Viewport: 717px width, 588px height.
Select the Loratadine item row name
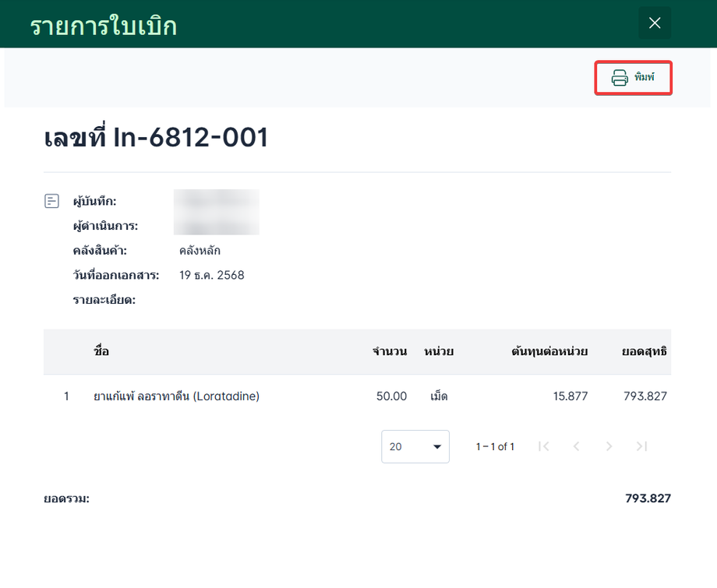(176, 396)
